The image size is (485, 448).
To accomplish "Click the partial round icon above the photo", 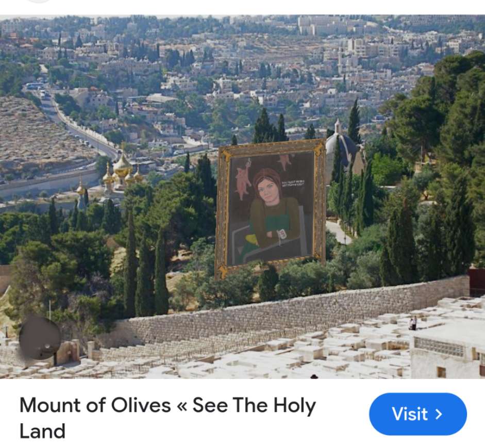I will pos(38,1).
